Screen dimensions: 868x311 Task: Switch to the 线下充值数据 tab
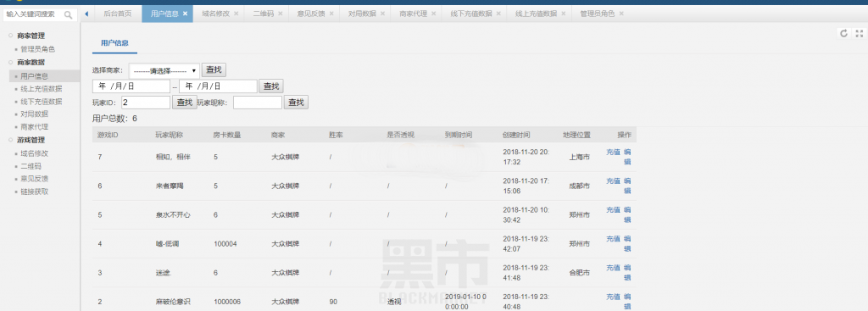(471, 14)
